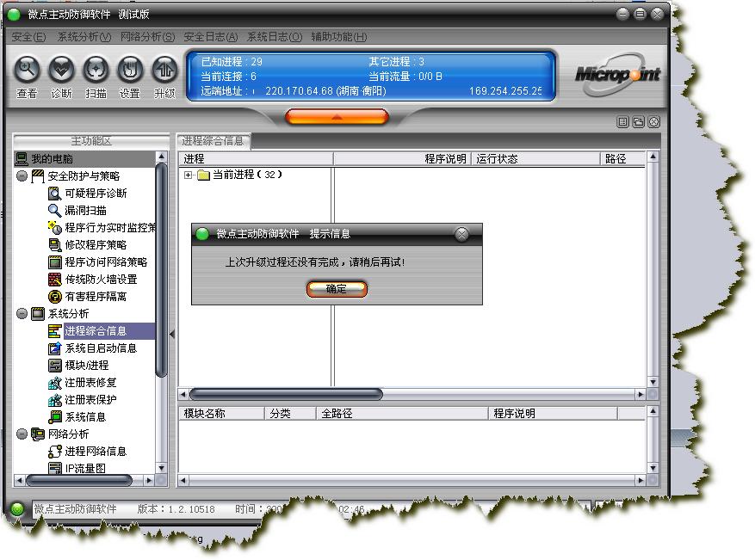Viewport: 755px width, 560px height.
Task: Sort by the 全路径 column header
Action: pyautogui.click(x=402, y=414)
